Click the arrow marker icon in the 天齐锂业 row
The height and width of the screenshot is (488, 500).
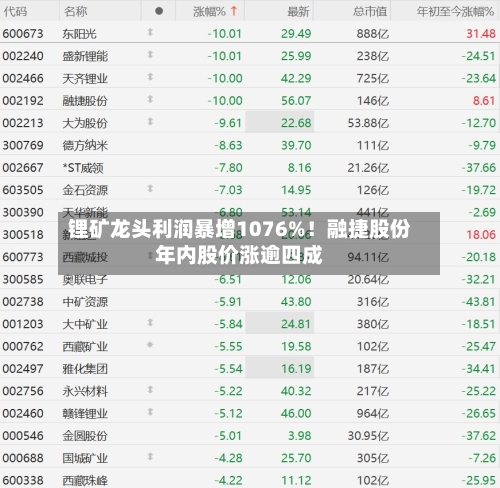(150, 77)
